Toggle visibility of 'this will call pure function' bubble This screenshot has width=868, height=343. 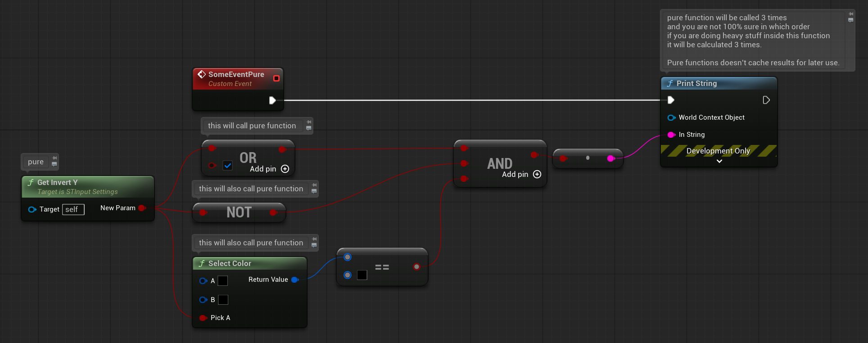pyautogui.click(x=308, y=128)
